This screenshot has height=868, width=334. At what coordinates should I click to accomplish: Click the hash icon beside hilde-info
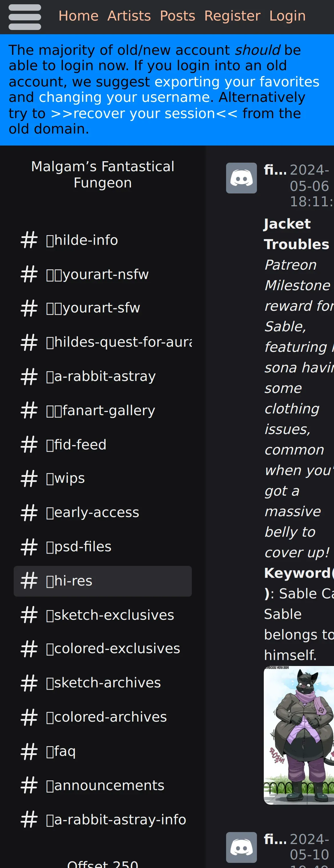(x=29, y=240)
